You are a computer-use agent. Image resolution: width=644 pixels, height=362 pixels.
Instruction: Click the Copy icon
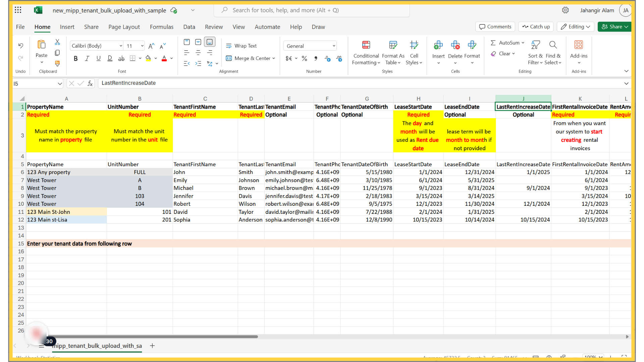coord(57,53)
